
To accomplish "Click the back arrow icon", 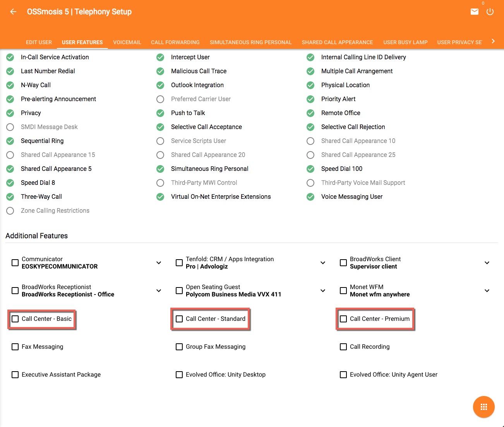I will tap(13, 12).
